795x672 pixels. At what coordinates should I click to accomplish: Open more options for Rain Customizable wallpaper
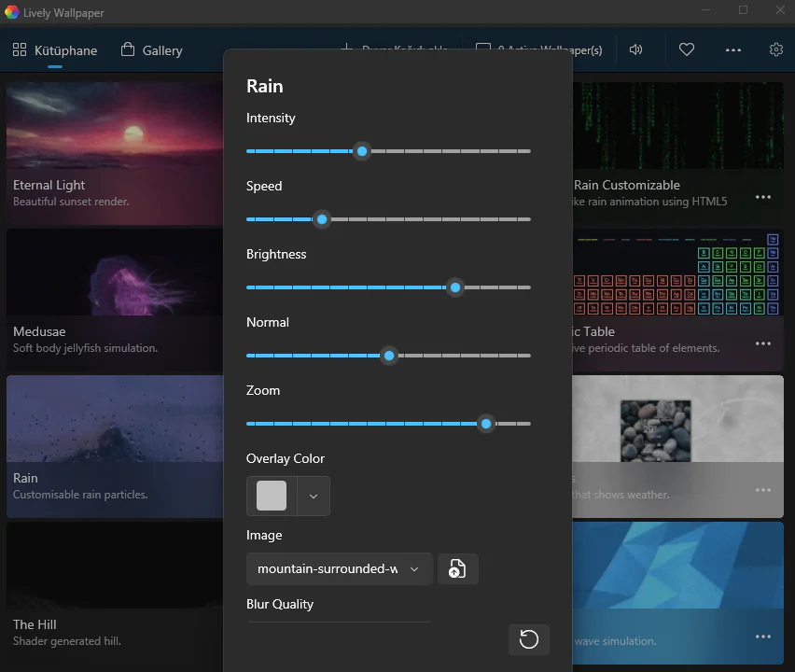click(763, 197)
